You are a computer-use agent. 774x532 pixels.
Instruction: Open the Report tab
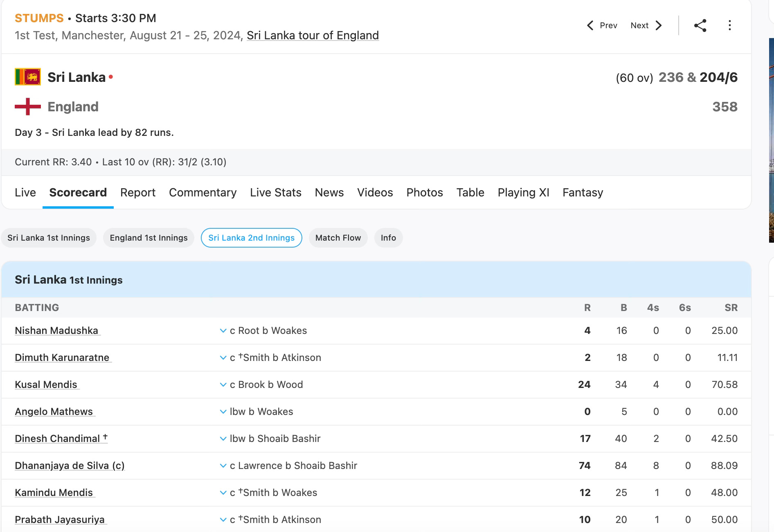click(138, 192)
